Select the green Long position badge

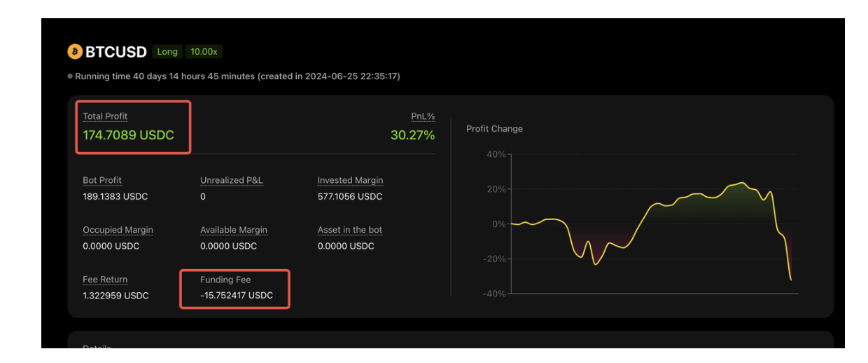[x=167, y=52]
